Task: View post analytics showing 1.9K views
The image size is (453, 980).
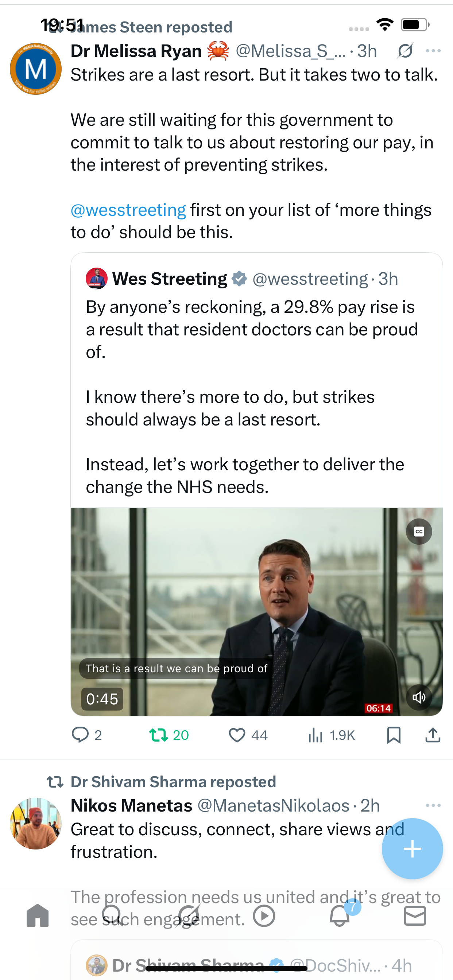Action: pyautogui.click(x=331, y=735)
